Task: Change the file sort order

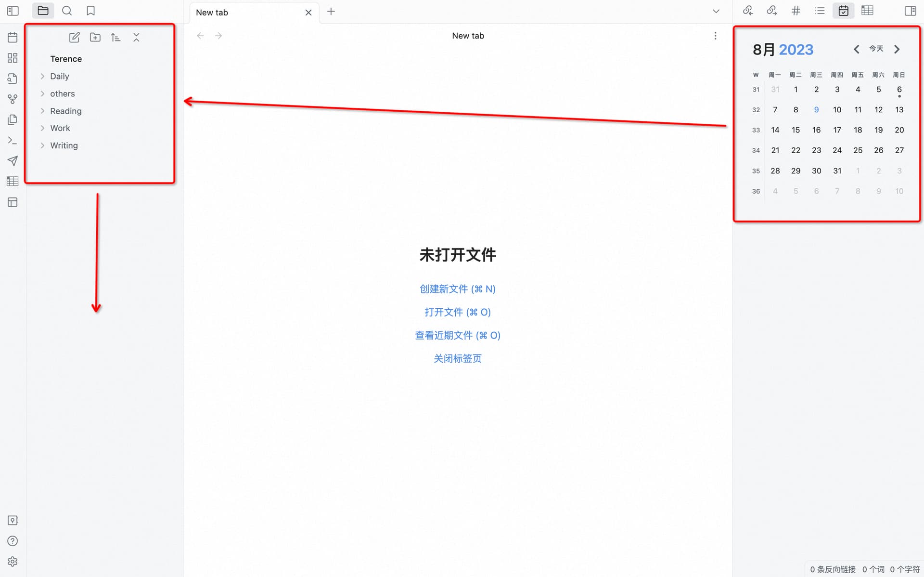Action: 115,38
